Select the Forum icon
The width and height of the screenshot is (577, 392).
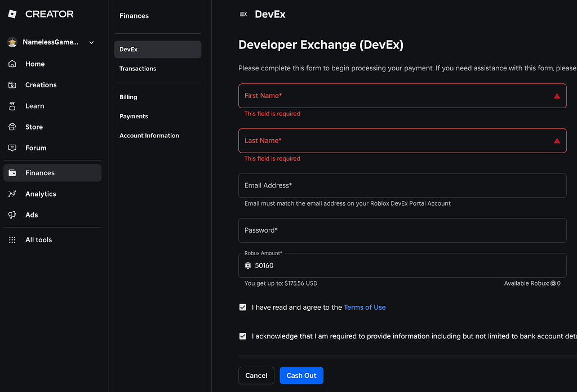(x=12, y=148)
